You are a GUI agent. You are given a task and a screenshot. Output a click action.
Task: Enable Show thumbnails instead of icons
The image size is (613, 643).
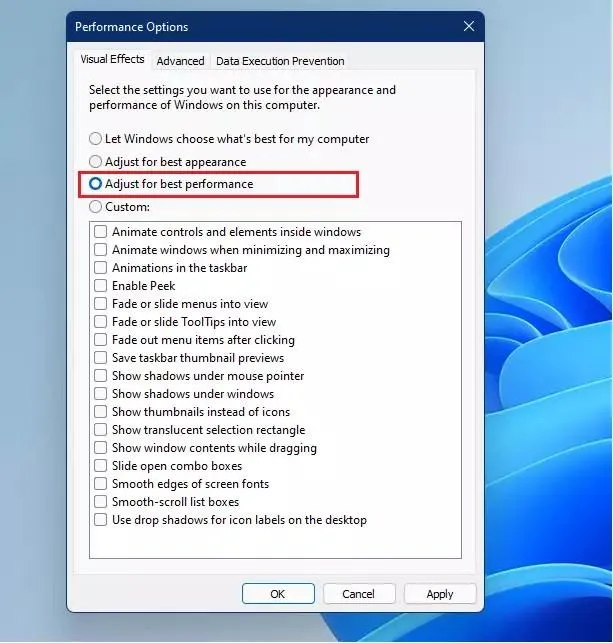coord(100,412)
